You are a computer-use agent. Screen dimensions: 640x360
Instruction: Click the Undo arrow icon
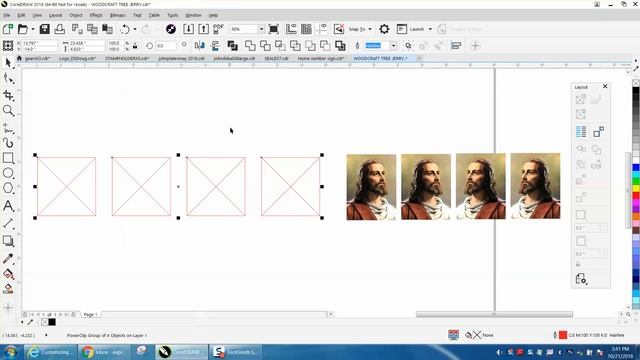(x=125, y=29)
